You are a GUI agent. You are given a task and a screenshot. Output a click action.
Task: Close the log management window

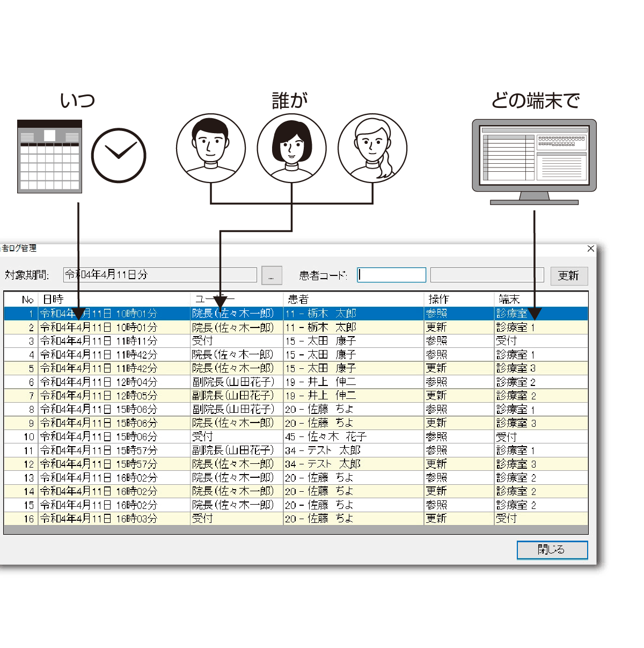590,249
